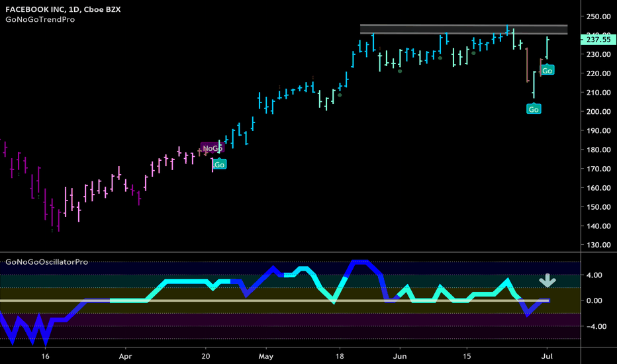Click the Go marker below the 210 low
Screen dimensions: 617x364
(x=534, y=109)
